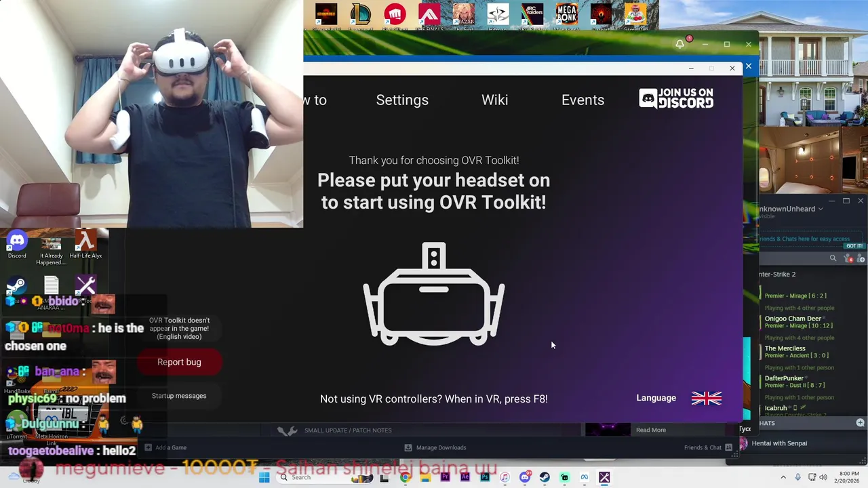The width and height of the screenshot is (868, 488).
Task: Click the VR headset illustration
Action: click(434, 293)
